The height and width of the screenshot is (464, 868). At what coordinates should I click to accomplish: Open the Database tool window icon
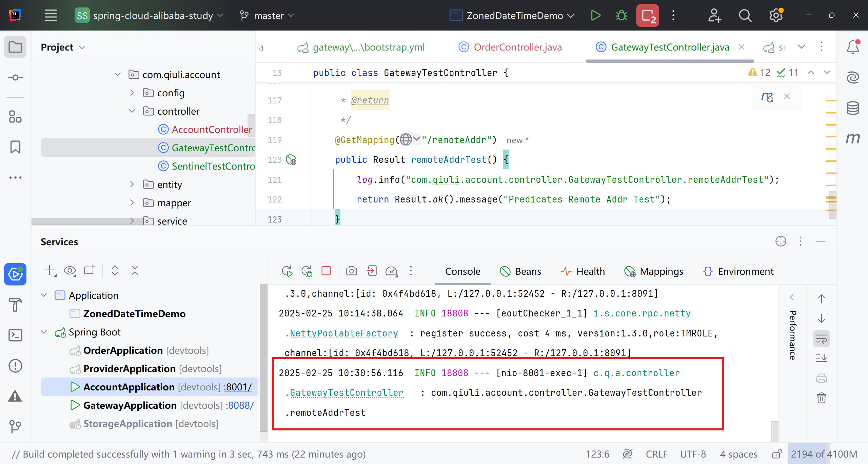tap(852, 108)
